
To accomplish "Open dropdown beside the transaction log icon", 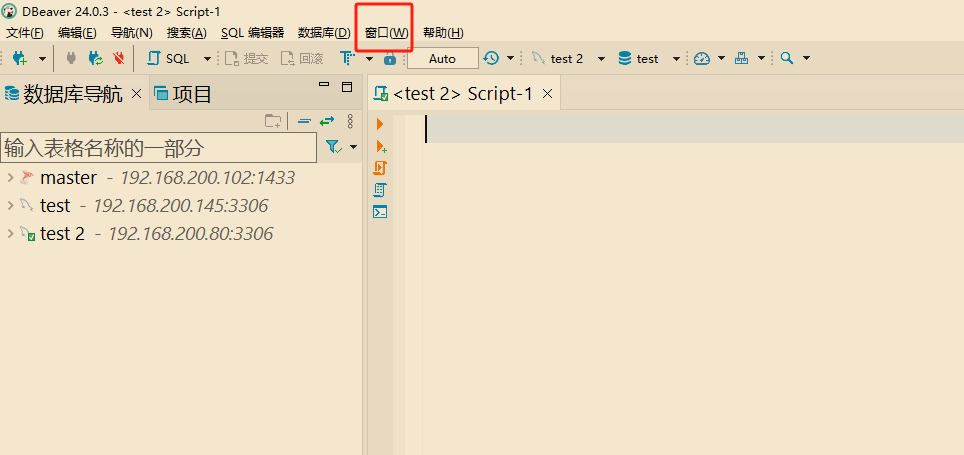I will [510, 59].
